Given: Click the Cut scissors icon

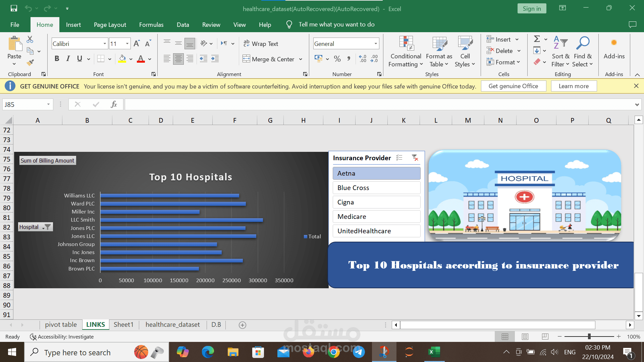Looking at the screenshot, I should click(x=30, y=40).
